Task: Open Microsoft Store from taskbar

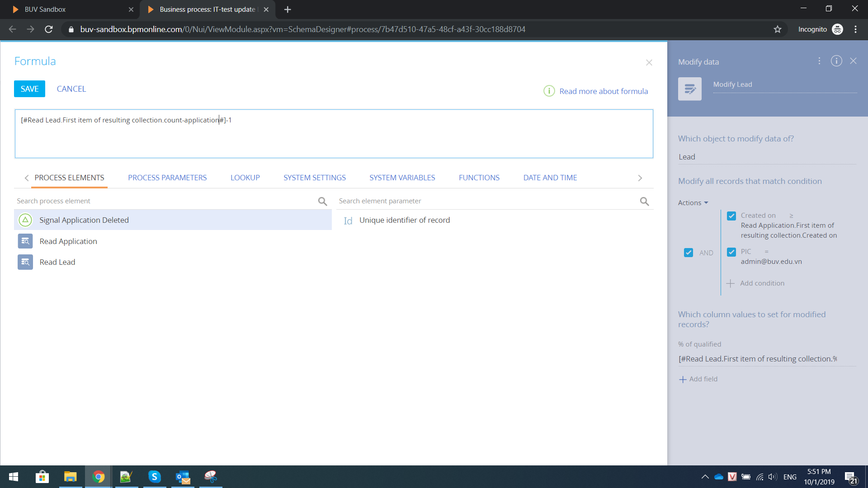Action: (42, 477)
